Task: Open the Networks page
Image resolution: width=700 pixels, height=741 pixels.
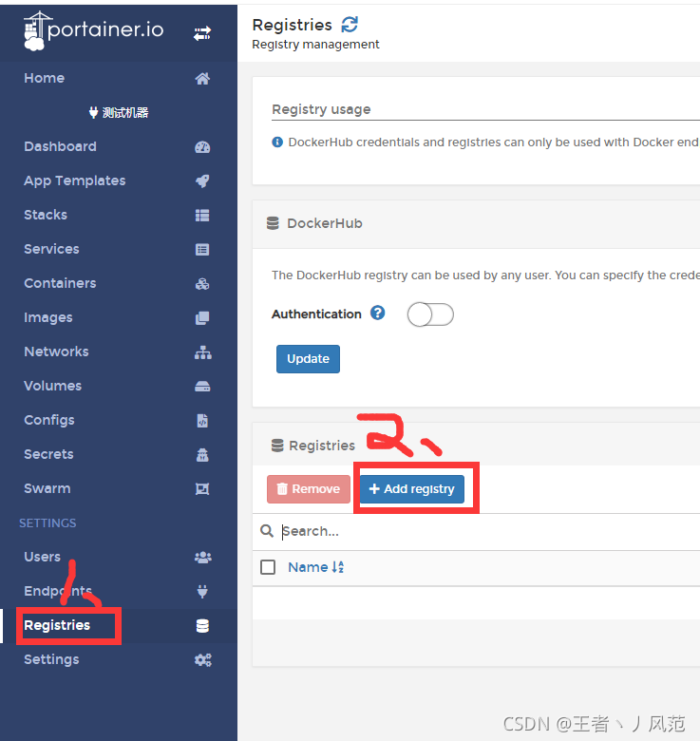Action: (56, 351)
